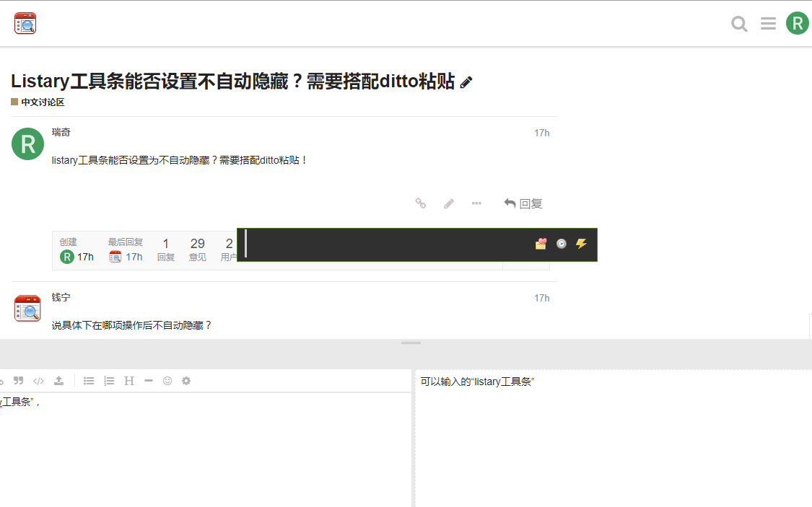The width and height of the screenshot is (812, 507).
Task: Click the first post's 17h timestamp
Action: tap(541, 133)
